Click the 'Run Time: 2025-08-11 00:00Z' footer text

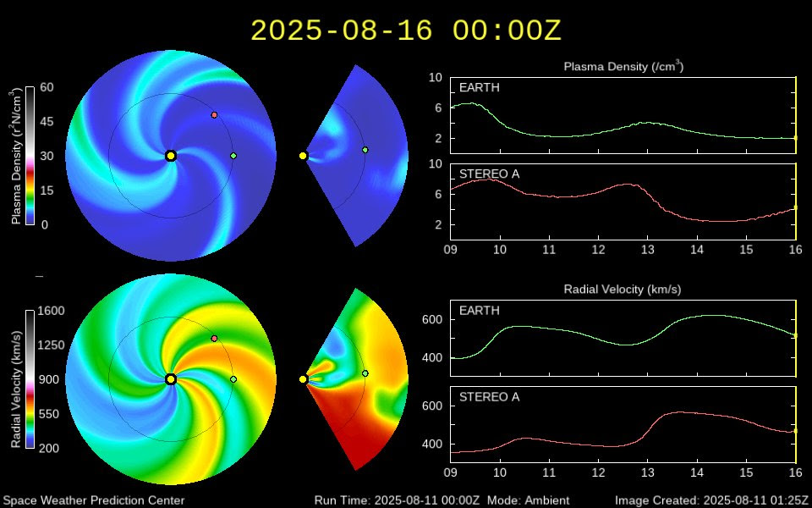point(397,500)
